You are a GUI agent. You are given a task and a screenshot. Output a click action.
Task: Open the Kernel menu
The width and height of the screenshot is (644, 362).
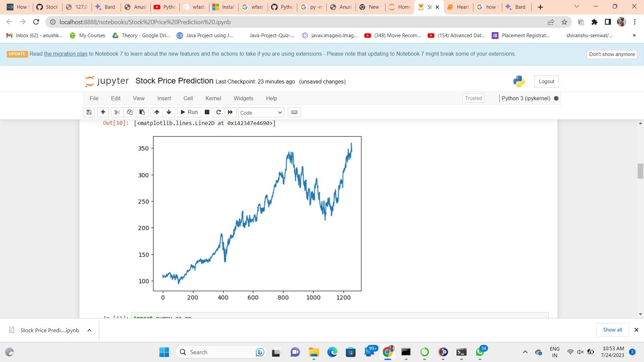(213, 98)
